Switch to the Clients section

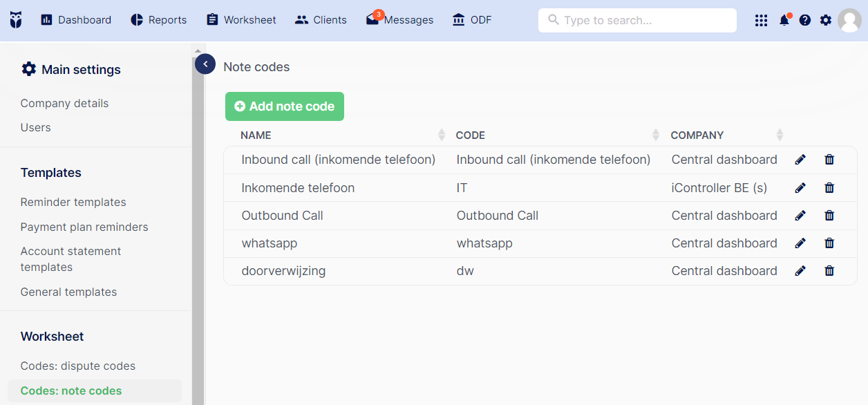coord(321,19)
